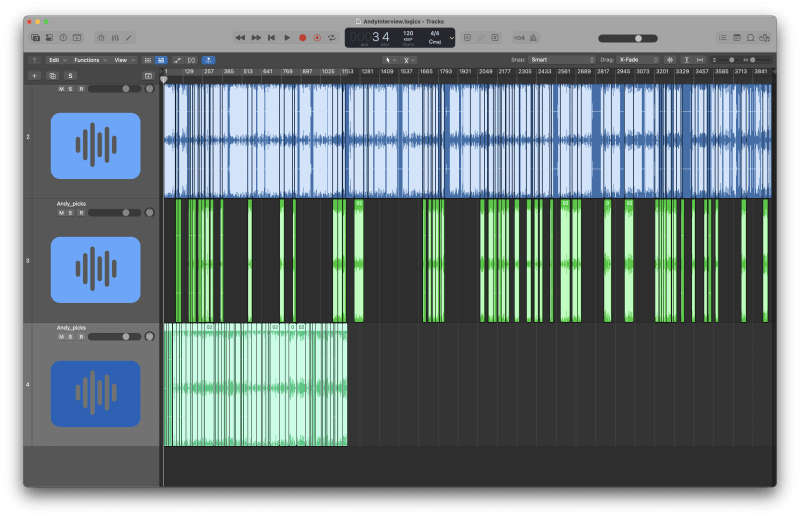800x518 pixels.
Task: Record-enable track 2 with R button
Action: click(81, 89)
